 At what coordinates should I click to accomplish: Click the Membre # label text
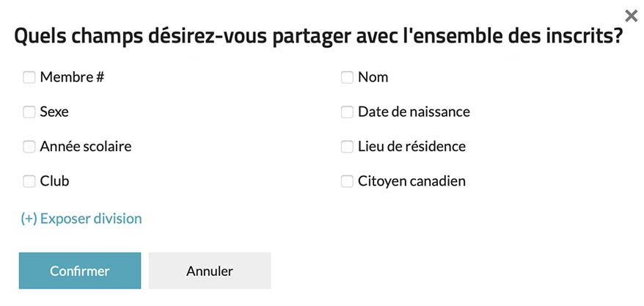tap(72, 77)
